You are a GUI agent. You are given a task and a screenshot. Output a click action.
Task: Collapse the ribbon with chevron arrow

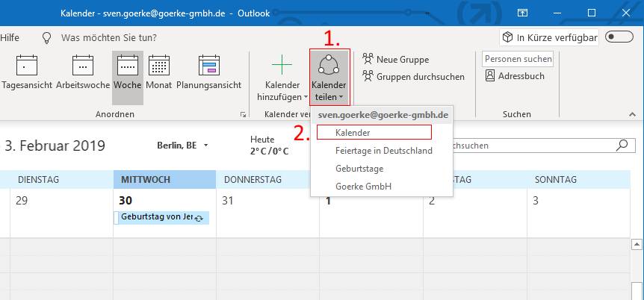tap(633, 115)
